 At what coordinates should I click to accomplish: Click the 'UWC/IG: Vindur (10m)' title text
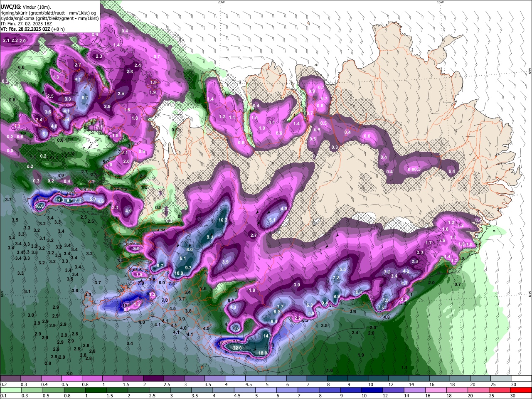coord(26,7)
